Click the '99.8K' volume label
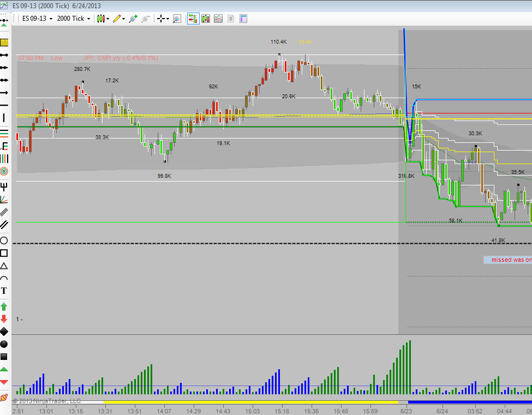Image resolution: width=532 pixels, height=415 pixels. 164,176
